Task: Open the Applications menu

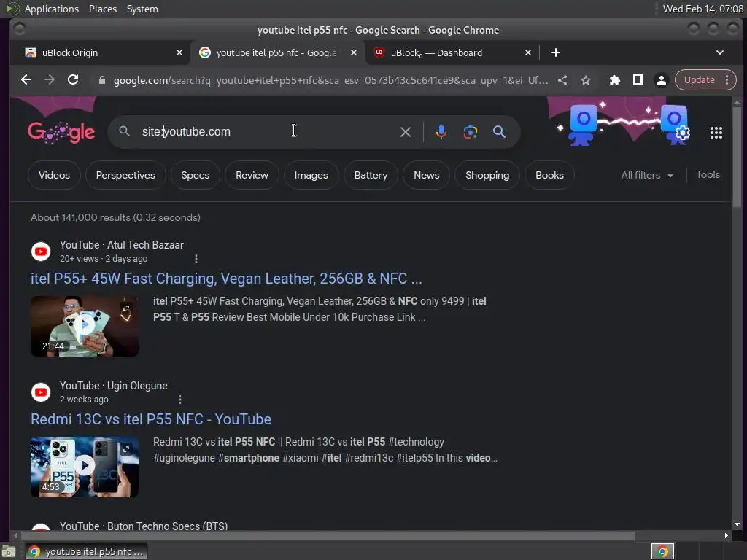Action: (x=52, y=9)
